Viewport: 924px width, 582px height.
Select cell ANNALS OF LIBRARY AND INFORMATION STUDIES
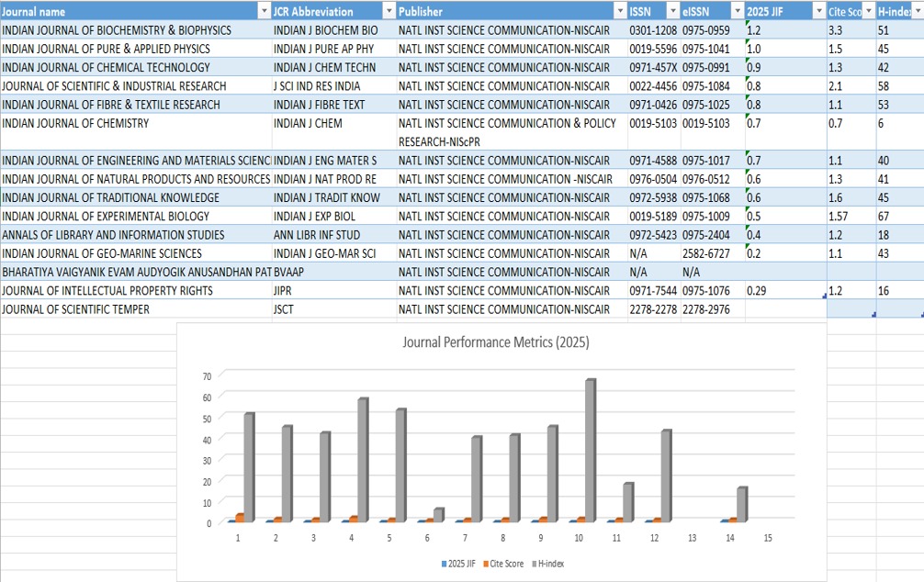pos(136,234)
